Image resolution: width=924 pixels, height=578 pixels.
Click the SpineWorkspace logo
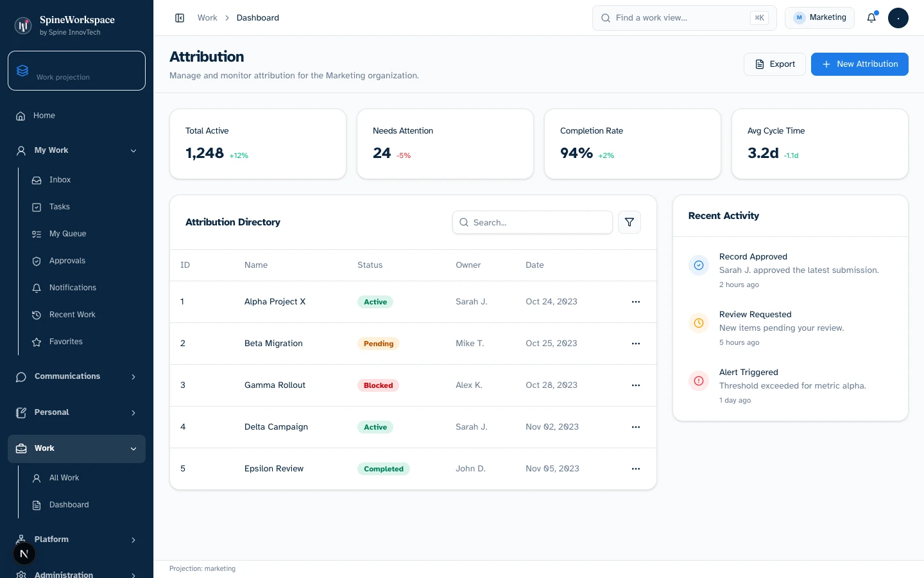[23, 26]
